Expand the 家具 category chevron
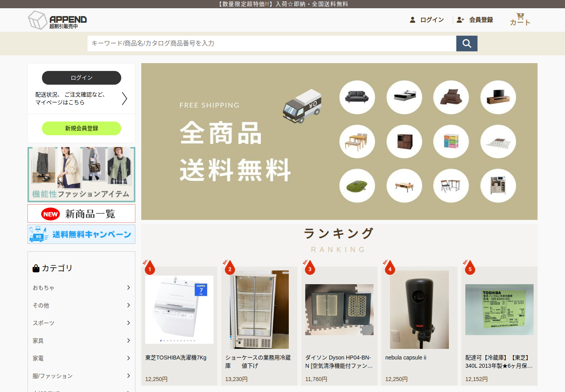Screen dimensions: 565x392 [x=128, y=341]
